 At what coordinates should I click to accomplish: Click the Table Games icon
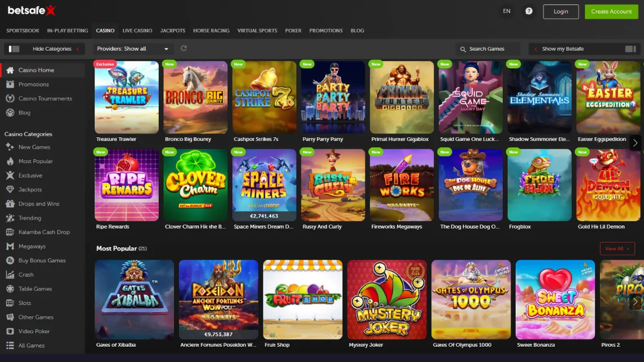(10, 289)
